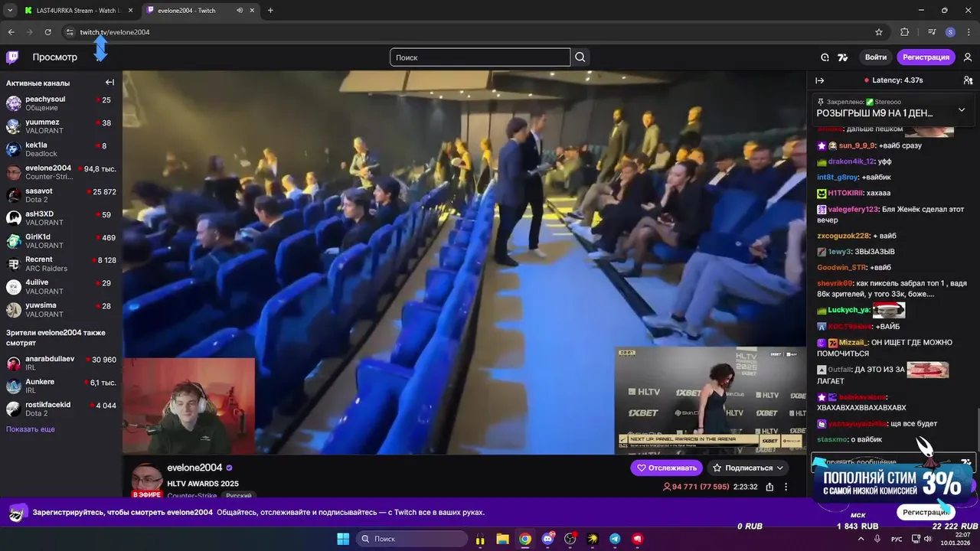Click the Отслеживать follow button
The image size is (980, 551).
point(667,468)
